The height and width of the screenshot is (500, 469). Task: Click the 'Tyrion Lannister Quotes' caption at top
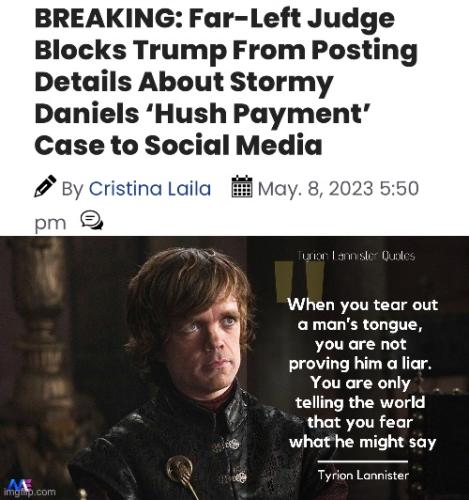click(356, 256)
